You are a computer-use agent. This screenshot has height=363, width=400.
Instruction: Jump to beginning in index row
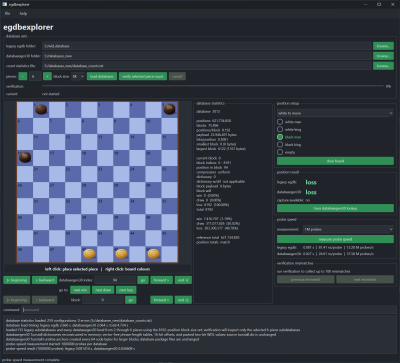17,280
